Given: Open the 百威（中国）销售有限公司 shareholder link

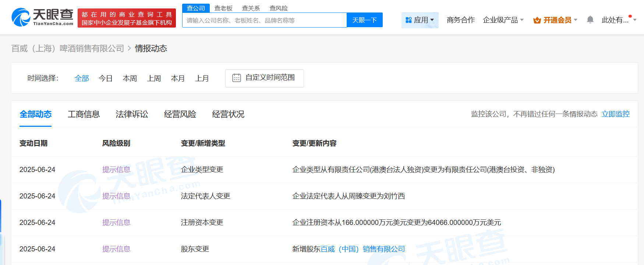Looking at the screenshot, I should tap(362, 249).
